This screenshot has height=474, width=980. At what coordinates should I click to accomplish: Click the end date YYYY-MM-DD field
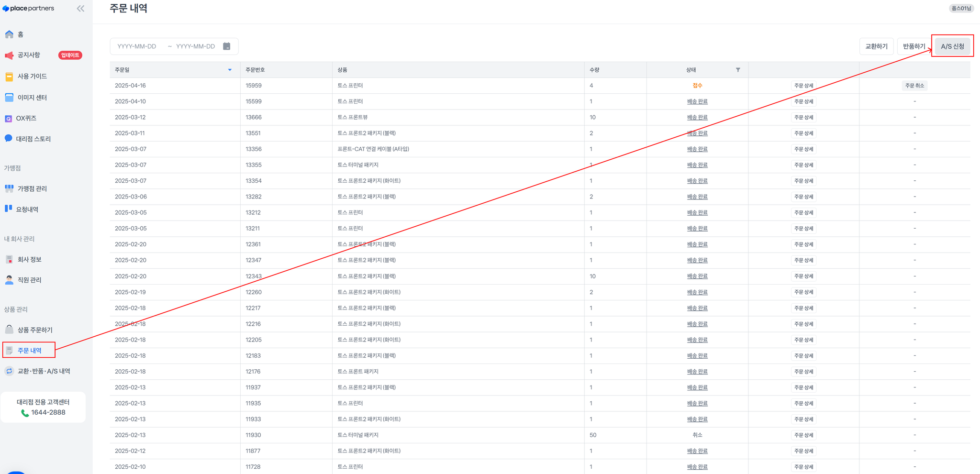(195, 46)
